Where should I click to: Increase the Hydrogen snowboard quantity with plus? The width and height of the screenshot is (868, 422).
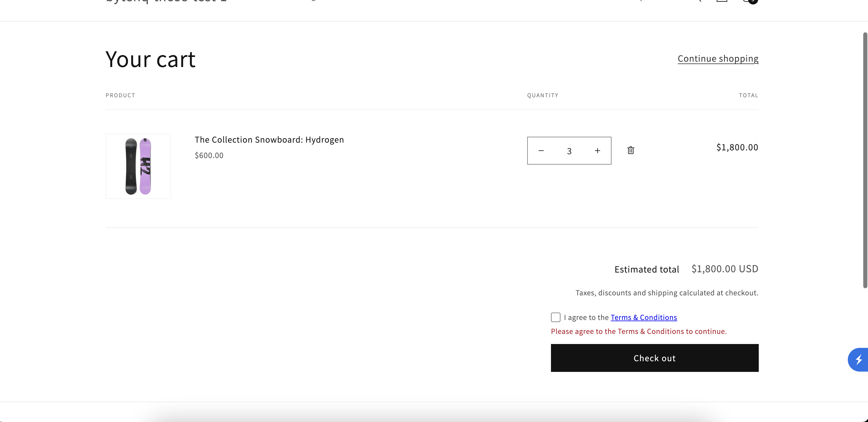coord(598,151)
